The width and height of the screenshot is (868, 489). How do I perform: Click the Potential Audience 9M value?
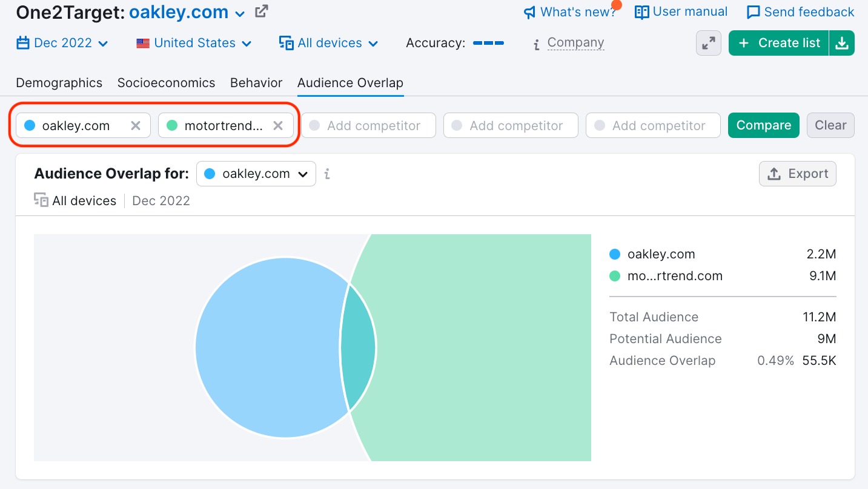click(x=826, y=339)
